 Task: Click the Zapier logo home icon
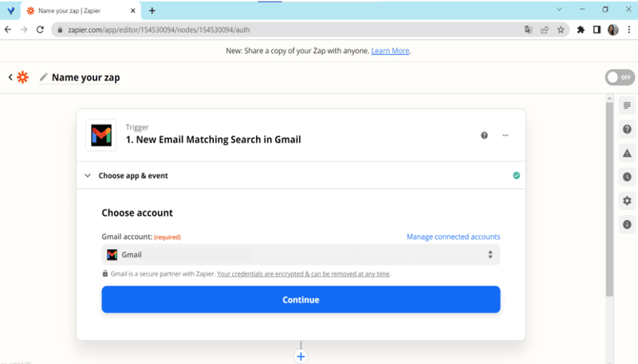click(x=23, y=77)
